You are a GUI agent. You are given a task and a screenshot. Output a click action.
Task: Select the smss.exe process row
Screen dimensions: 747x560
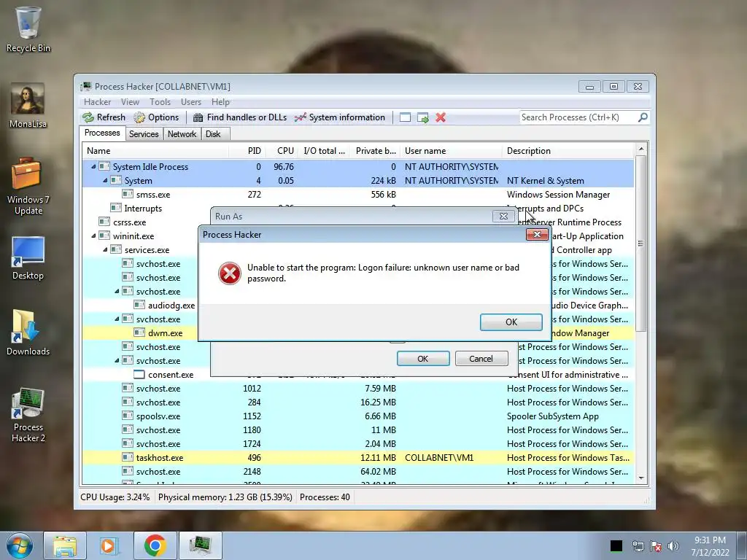[357, 194]
